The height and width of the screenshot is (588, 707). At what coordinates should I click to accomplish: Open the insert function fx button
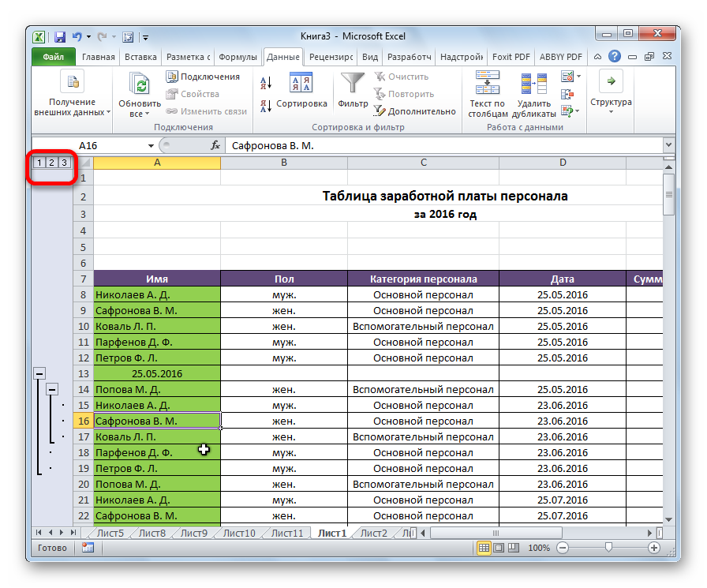[215, 146]
